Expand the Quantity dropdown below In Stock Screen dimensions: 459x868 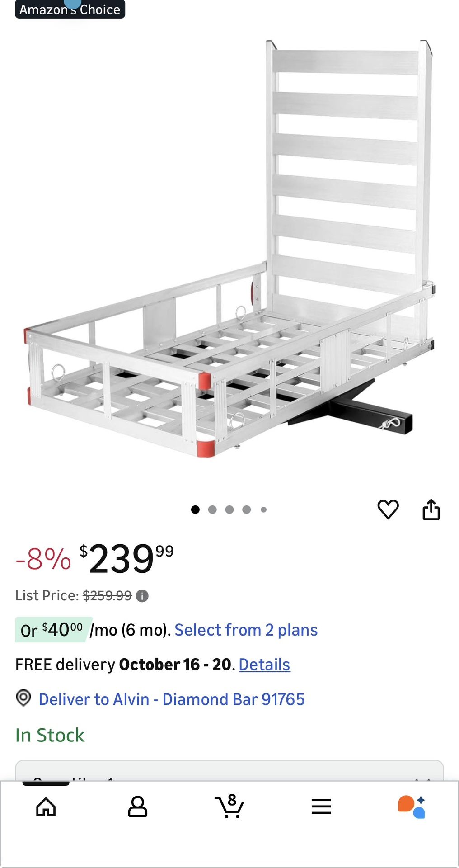(229, 771)
